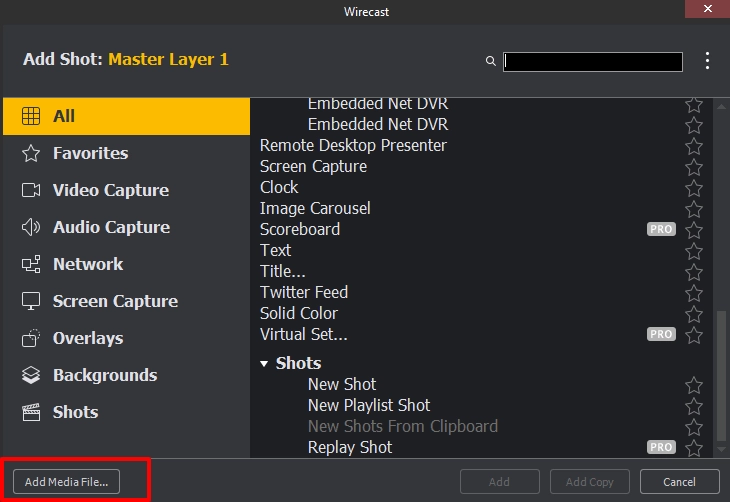Click the list vertical scrollbar thumb
Screen dimensions: 730x502
click(x=721, y=375)
